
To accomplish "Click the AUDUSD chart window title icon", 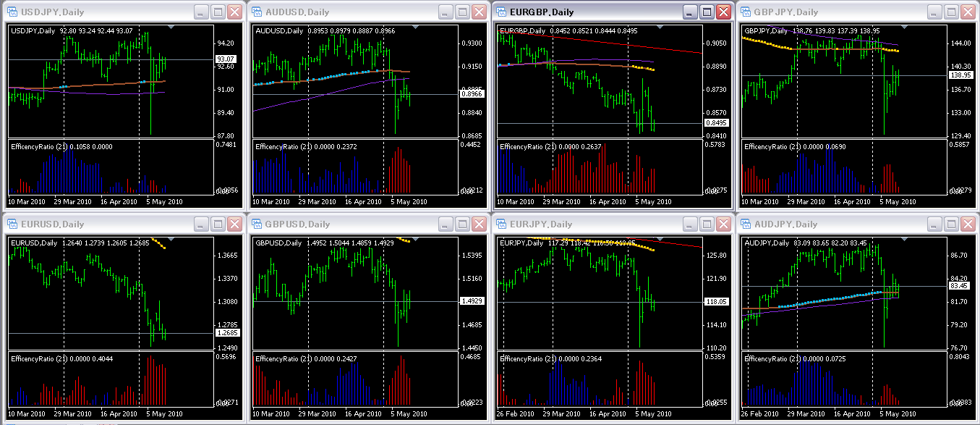I will click(257, 12).
